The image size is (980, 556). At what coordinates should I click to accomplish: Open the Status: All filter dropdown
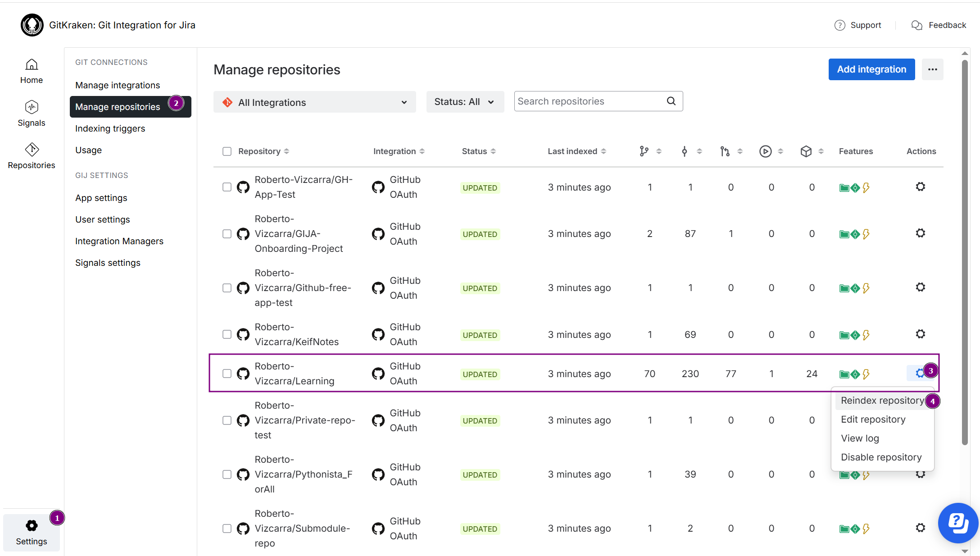(x=465, y=102)
